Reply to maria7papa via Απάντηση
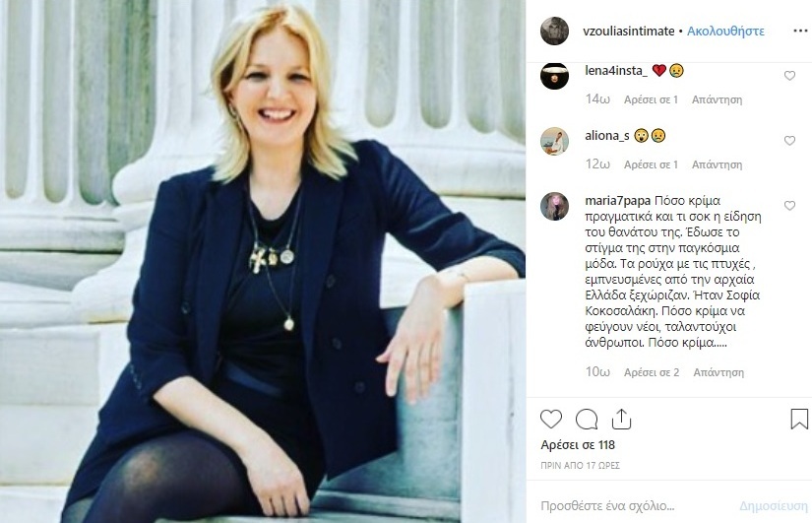812x523 pixels. (x=718, y=372)
